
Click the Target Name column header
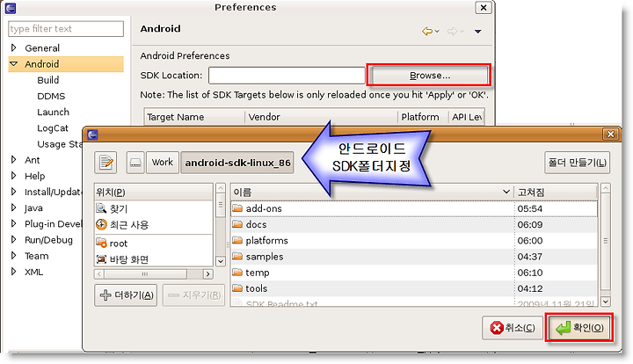pos(194,117)
